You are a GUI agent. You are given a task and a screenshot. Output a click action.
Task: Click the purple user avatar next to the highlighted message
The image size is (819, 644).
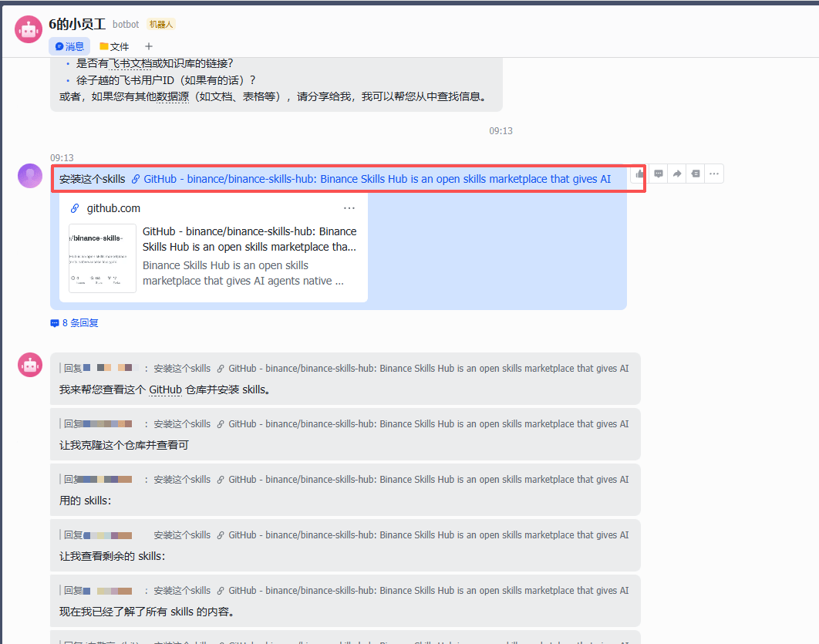pyautogui.click(x=29, y=175)
